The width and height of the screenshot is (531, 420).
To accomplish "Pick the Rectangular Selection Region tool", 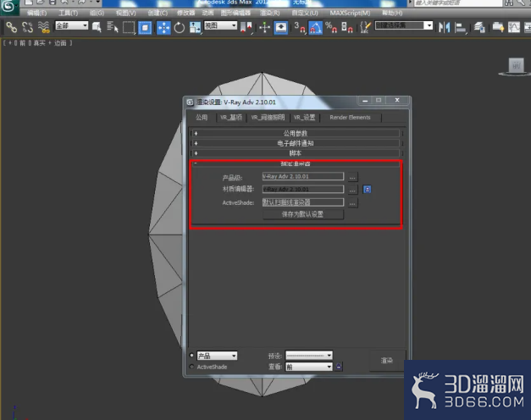I will tap(129, 27).
